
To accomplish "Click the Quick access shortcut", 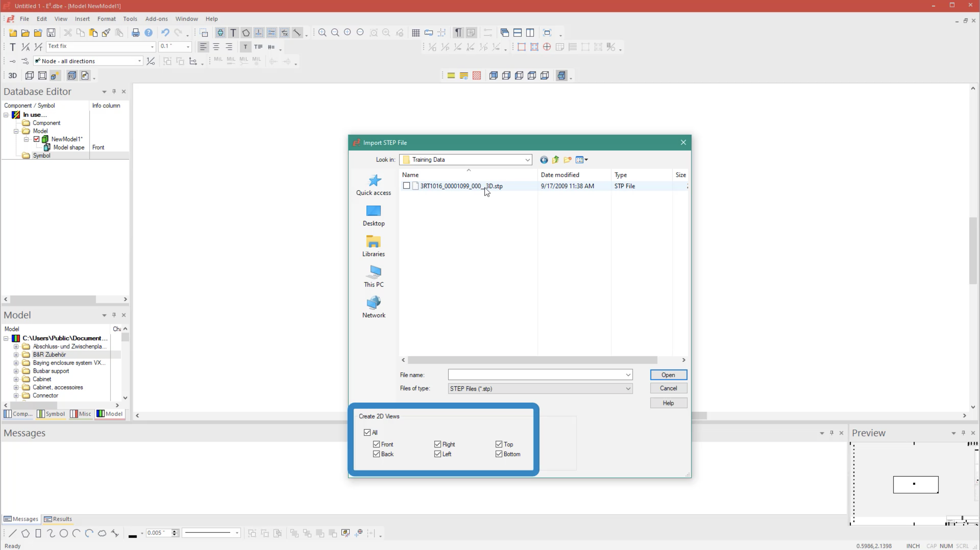I will (374, 185).
